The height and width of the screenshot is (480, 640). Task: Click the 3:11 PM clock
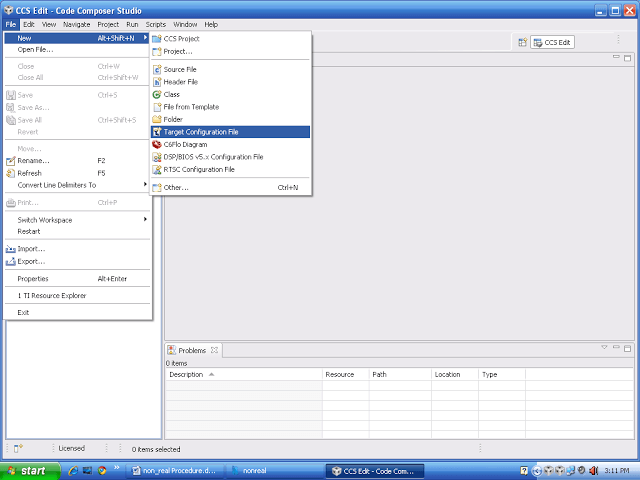(616, 471)
